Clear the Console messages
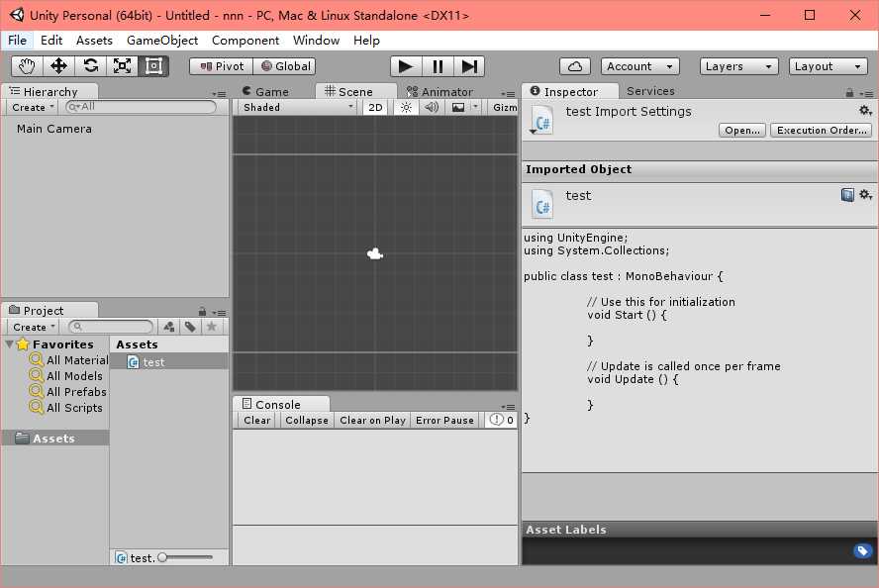Viewport: 879px width, 588px height. [x=256, y=420]
